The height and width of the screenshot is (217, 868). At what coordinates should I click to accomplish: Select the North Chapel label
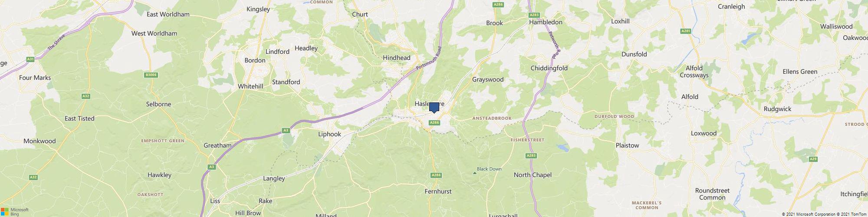533,175
